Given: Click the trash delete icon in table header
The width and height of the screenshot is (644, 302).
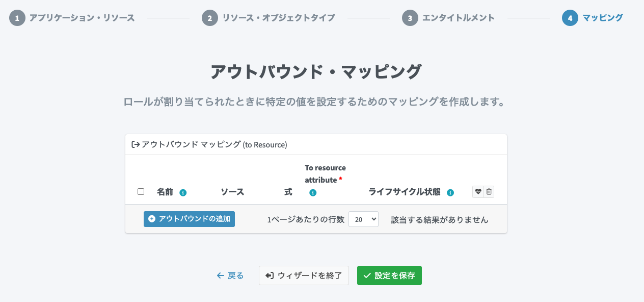Looking at the screenshot, I should tap(489, 192).
